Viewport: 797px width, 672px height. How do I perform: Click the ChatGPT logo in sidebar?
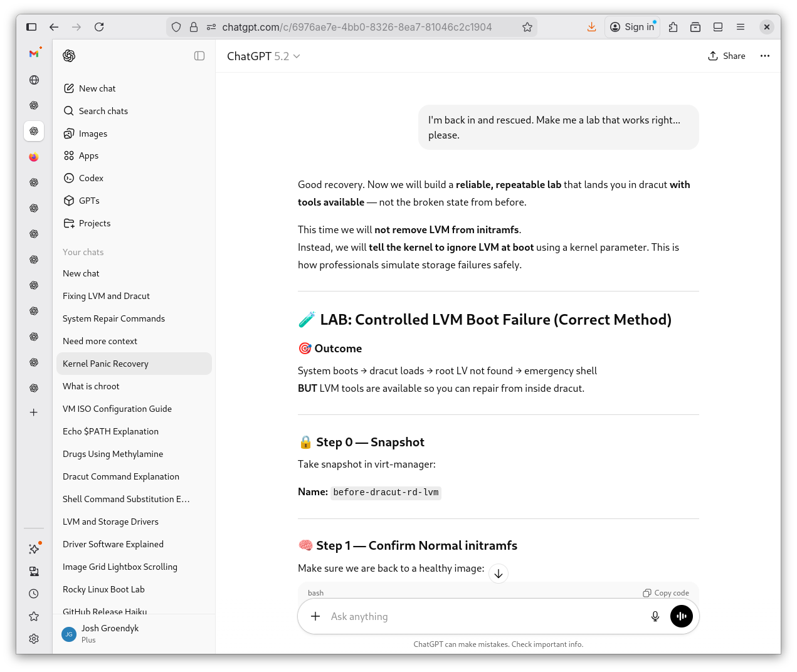pyautogui.click(x=69, y=56)
